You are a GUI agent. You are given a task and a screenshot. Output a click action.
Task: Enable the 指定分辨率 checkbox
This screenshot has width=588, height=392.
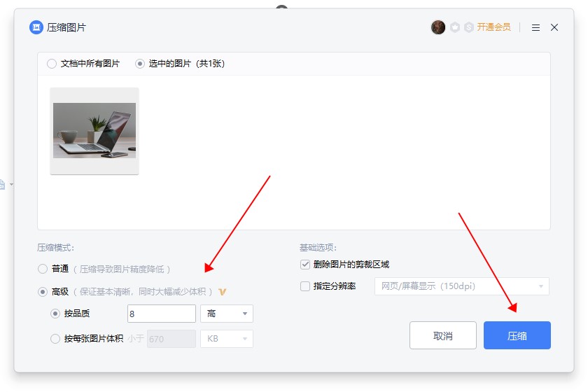304,286
